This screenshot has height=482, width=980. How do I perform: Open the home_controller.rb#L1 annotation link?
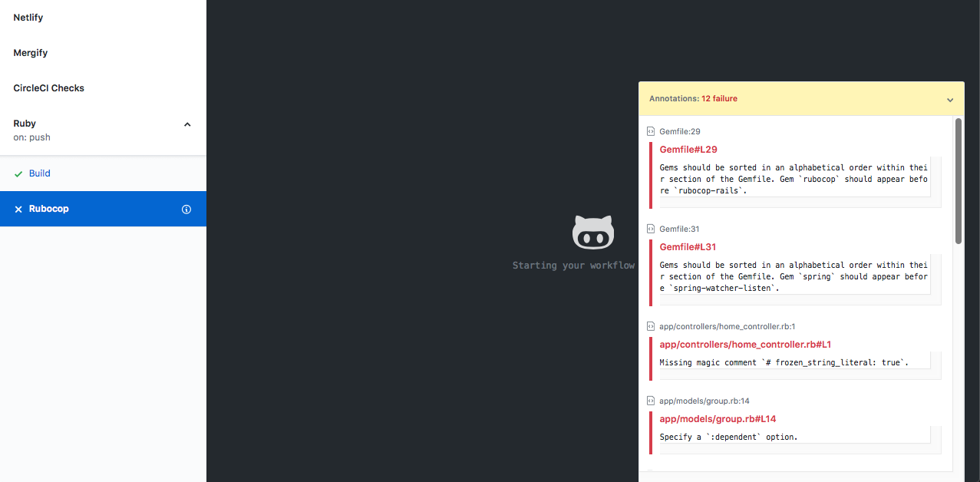coord(745,344)
